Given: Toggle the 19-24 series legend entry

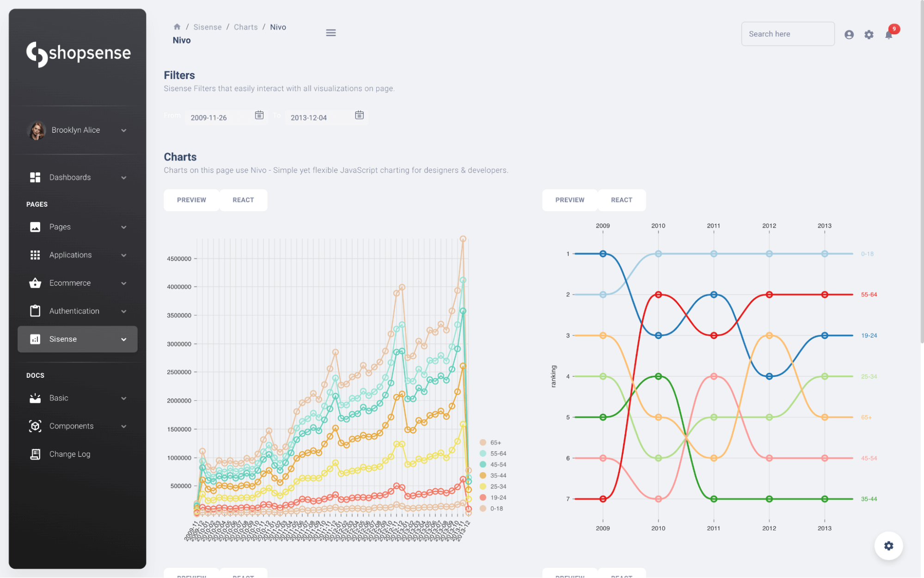Looking at the screenshot, I should (x=497, y=498).
